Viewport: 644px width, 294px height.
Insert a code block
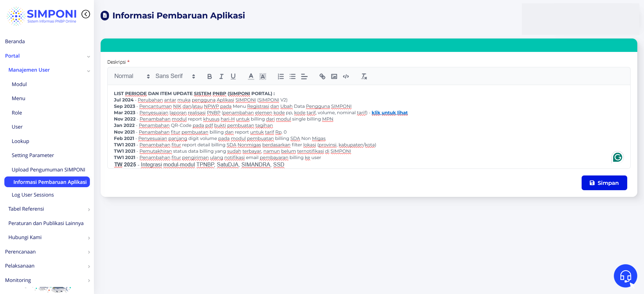coord(346,76)
